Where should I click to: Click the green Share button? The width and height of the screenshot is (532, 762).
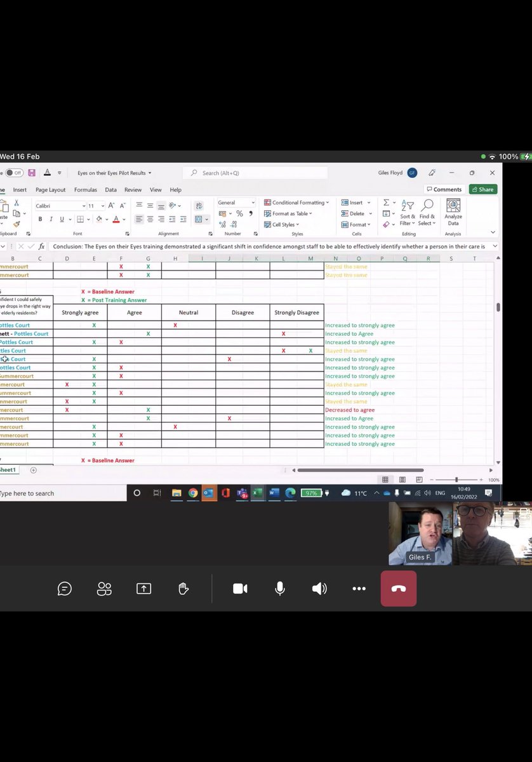coord(483,189)
